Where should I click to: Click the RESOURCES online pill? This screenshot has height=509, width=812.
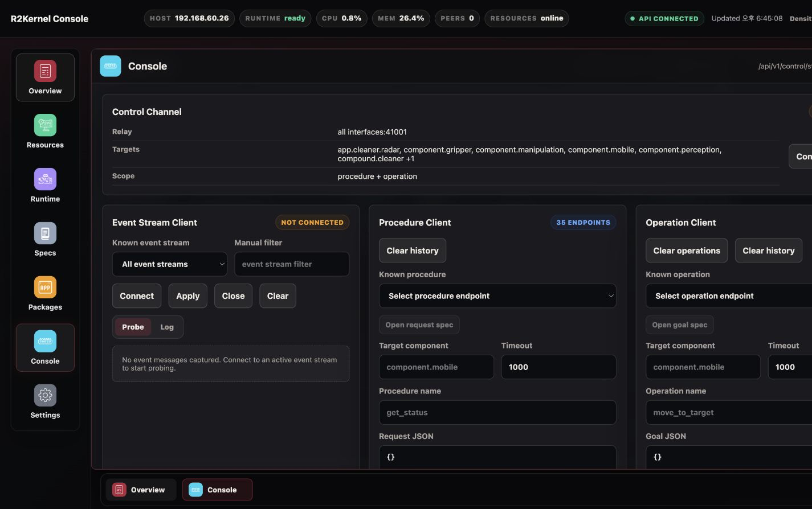pos(527,18)
